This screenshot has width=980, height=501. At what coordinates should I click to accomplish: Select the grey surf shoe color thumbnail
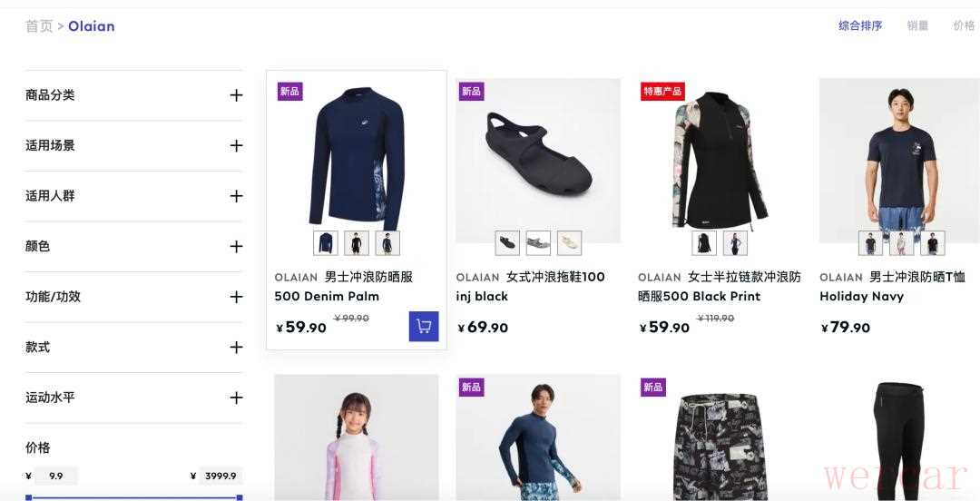[538, 242]
